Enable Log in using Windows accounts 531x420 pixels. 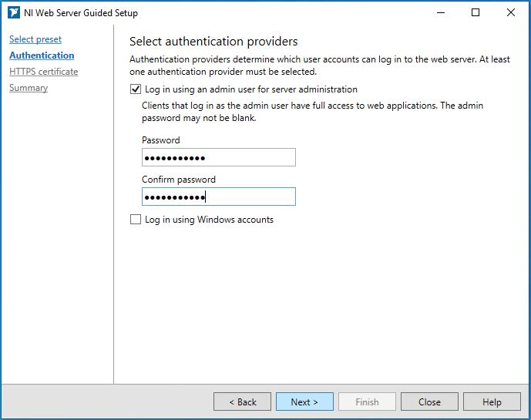(136, 220)
